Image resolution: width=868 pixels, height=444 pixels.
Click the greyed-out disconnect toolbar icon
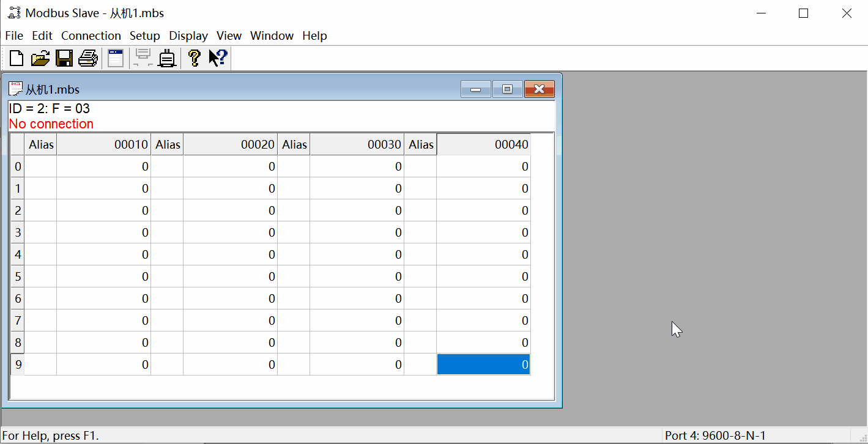click(144, 58)
